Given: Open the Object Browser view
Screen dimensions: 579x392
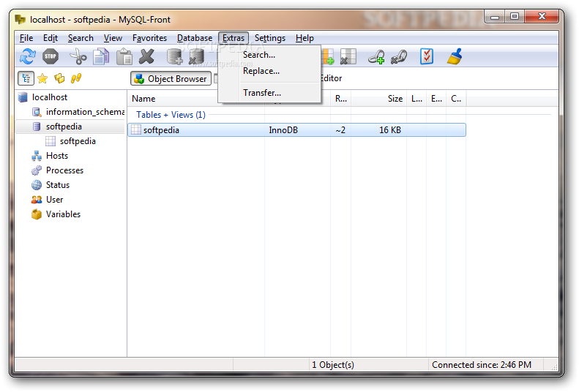Looking at the screenshot, I should pos(171,78).
